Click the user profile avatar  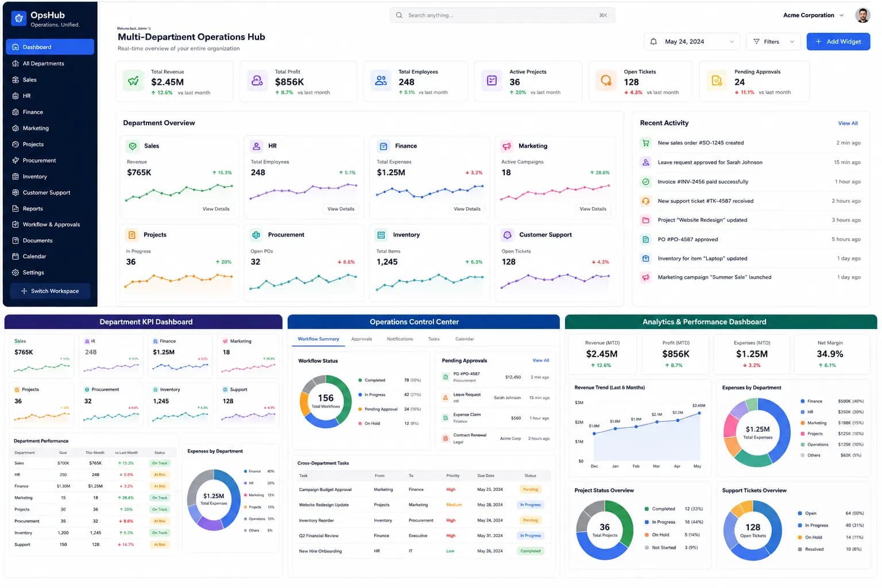coord(862,16)
